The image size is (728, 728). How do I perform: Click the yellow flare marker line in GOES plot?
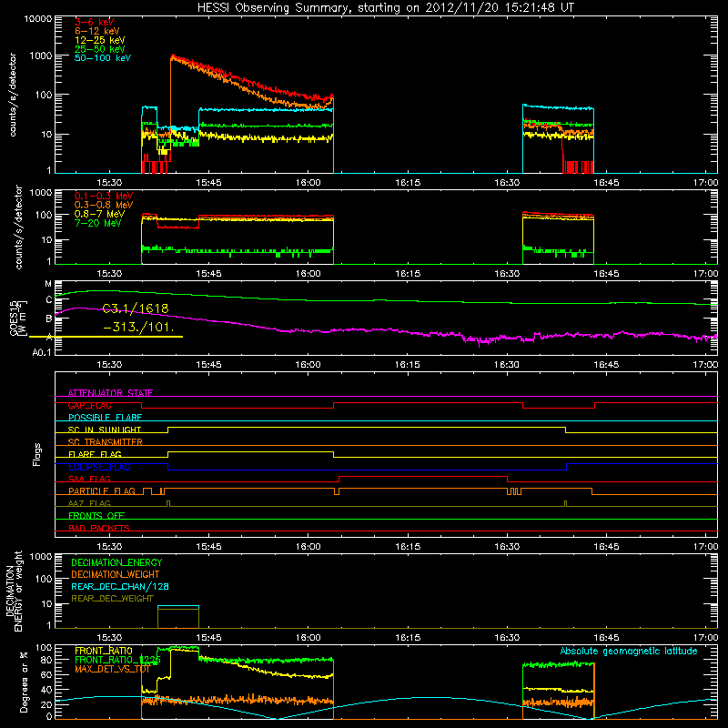106,336
